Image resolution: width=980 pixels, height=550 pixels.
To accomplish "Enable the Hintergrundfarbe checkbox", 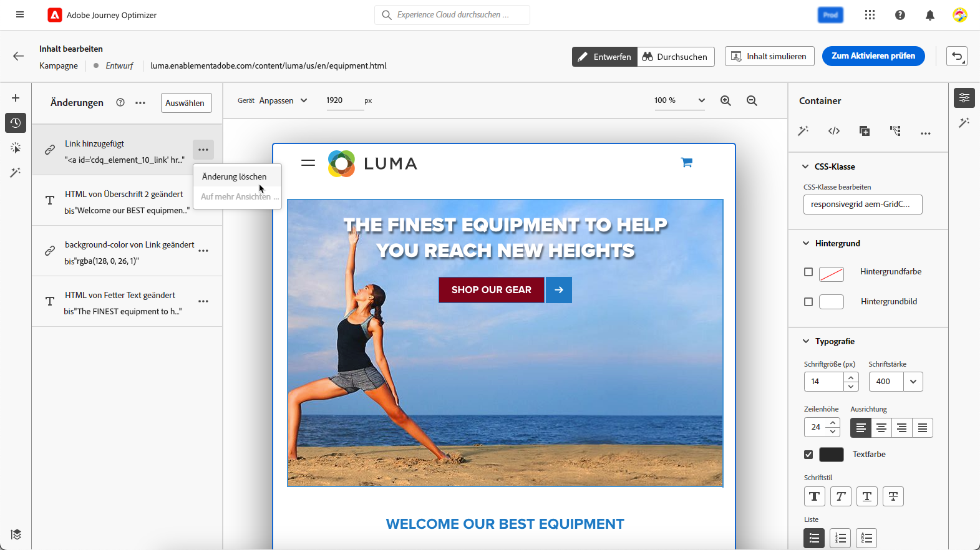I will click(808, 272).
